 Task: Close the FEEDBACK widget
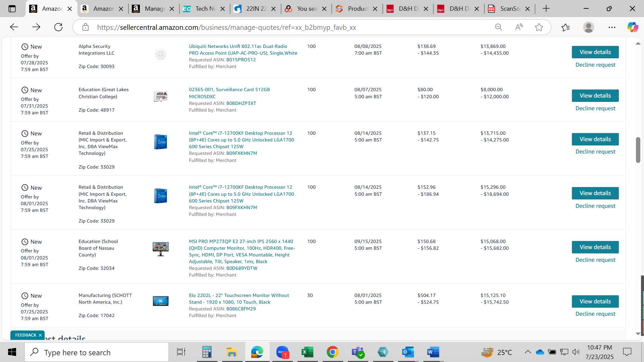click(x=40, y=335)
